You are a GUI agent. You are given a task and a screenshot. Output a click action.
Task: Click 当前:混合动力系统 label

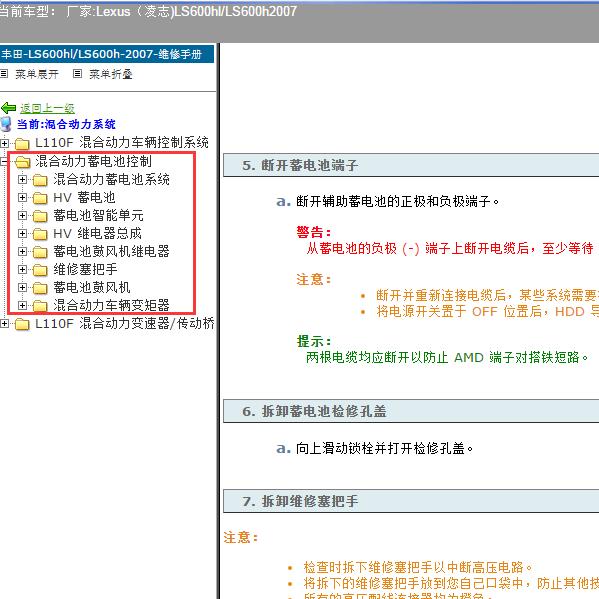tap(66, 124)
